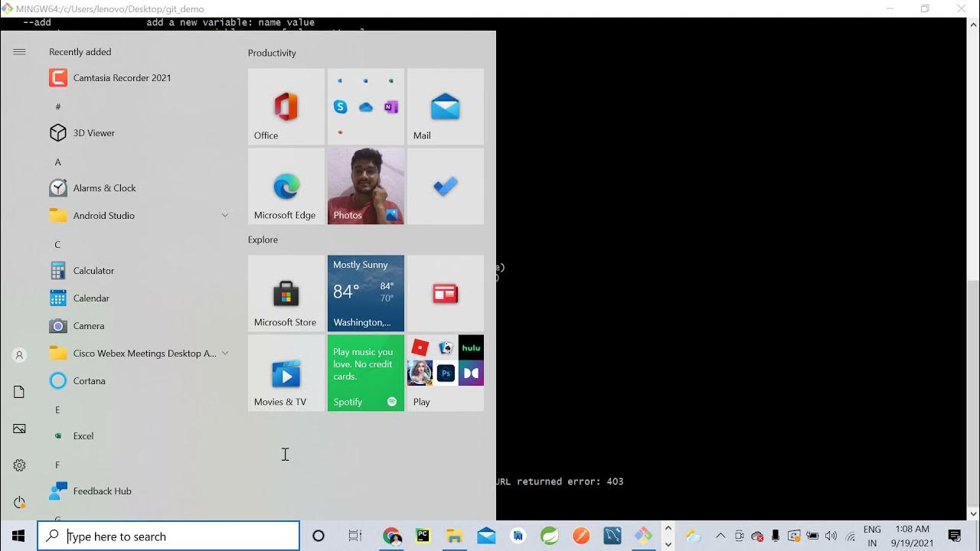
Task: Open the Microsoft Store tile
Action: pos(286,294)
